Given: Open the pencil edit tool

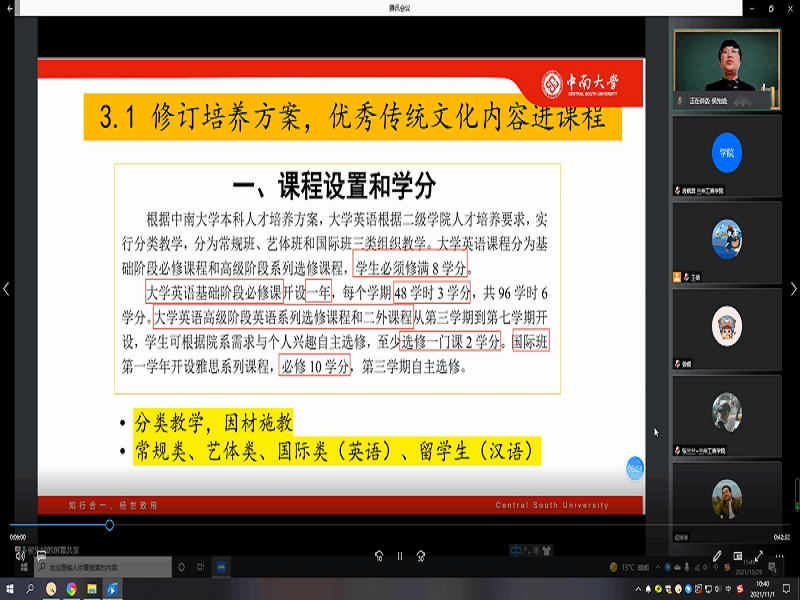Looking at the screenshot, I should pyautogui.click(x=717, y=555).
